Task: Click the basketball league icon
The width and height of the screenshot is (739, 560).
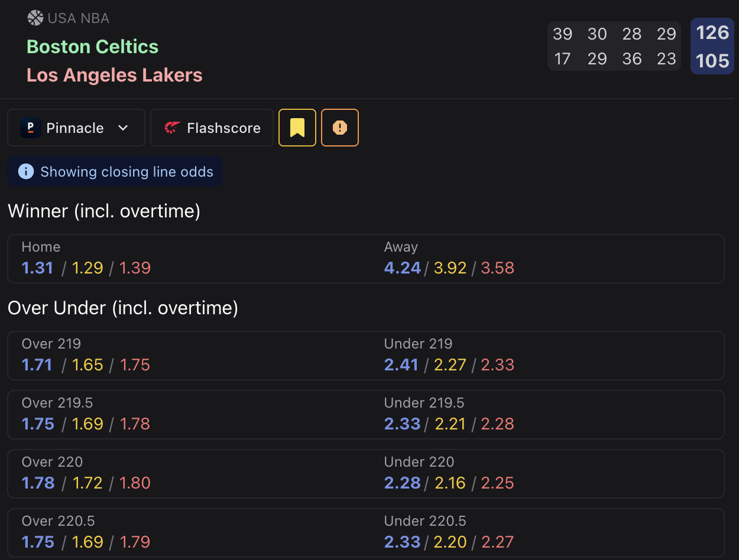Action: point(35,18)
